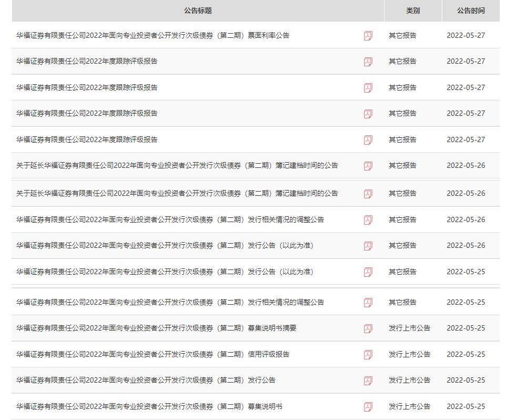The width and height of the screenshot is (516, 420).
Task: Open PDF icon of 2022-05-25 发行公告 row
Action: pyautogui.click(x=368, y=380)
